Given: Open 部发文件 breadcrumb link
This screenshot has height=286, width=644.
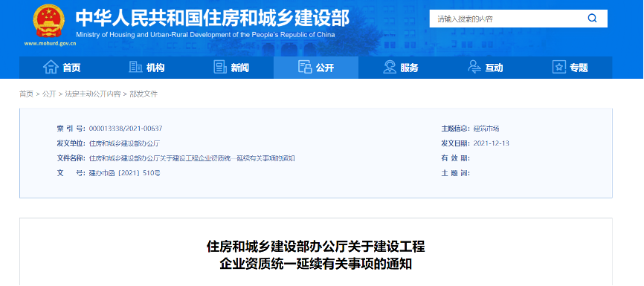Looking at the screenshot, I should (x=144, y=94).
